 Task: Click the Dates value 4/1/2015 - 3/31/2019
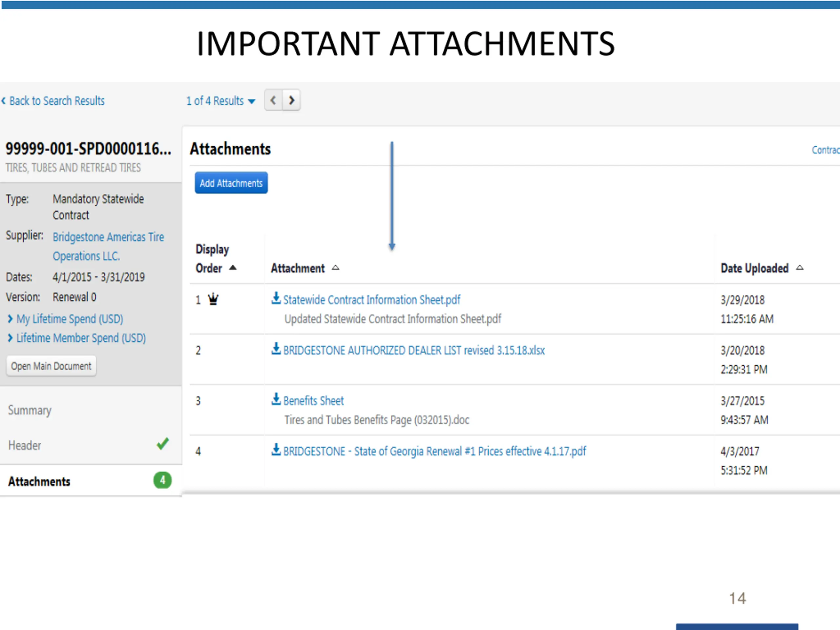coord(99,277)
